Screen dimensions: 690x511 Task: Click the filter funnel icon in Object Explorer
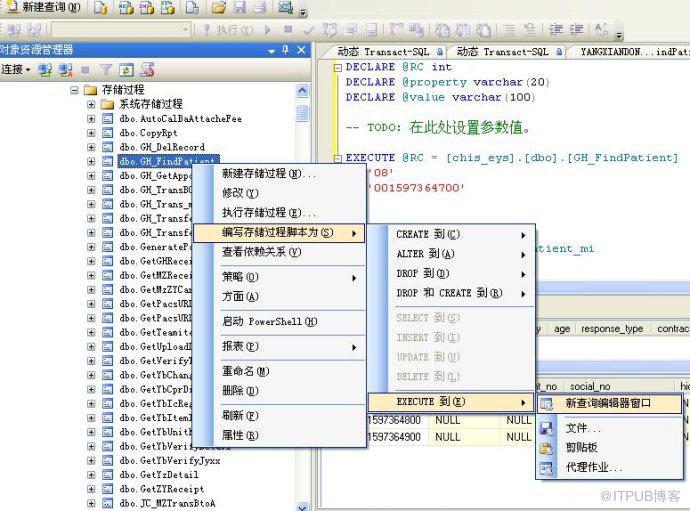pos(106,70)
